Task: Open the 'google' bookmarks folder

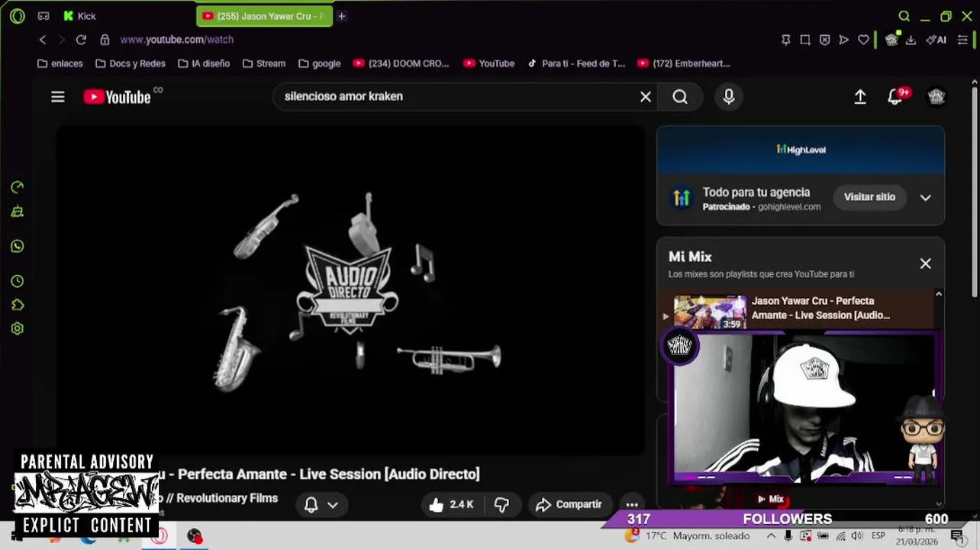Action: click(x=320, y=63)
